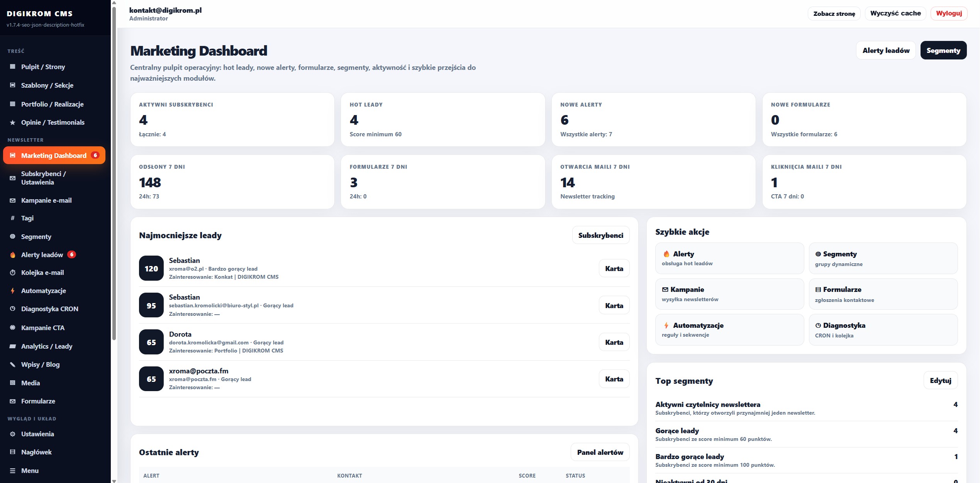Click the sidebar vertical scrollbar
Image resolution: width=980 pixels, height=483 pixels.
[x=114, y=174]
